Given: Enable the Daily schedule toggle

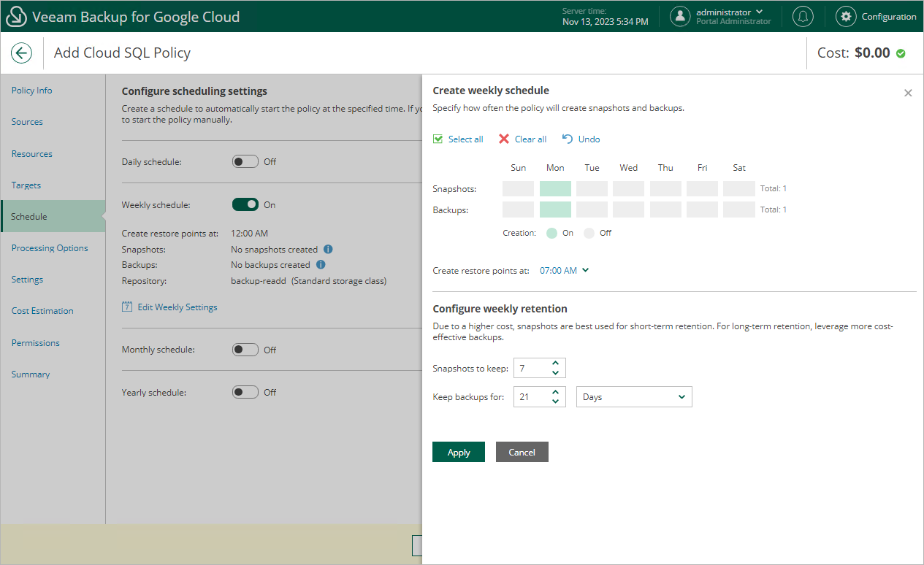Looking at the screenshot, I should click(x=245, y=162).
